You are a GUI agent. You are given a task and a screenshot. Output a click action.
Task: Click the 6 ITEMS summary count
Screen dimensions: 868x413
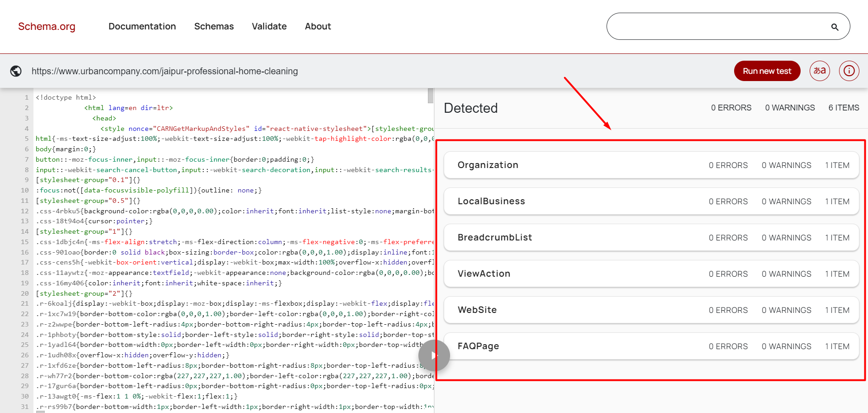point(844,108)
